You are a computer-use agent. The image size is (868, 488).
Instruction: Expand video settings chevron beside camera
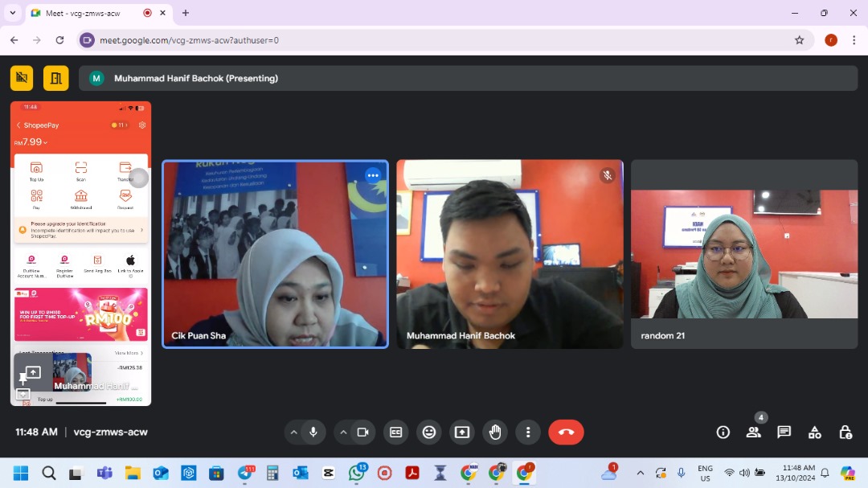343,432
